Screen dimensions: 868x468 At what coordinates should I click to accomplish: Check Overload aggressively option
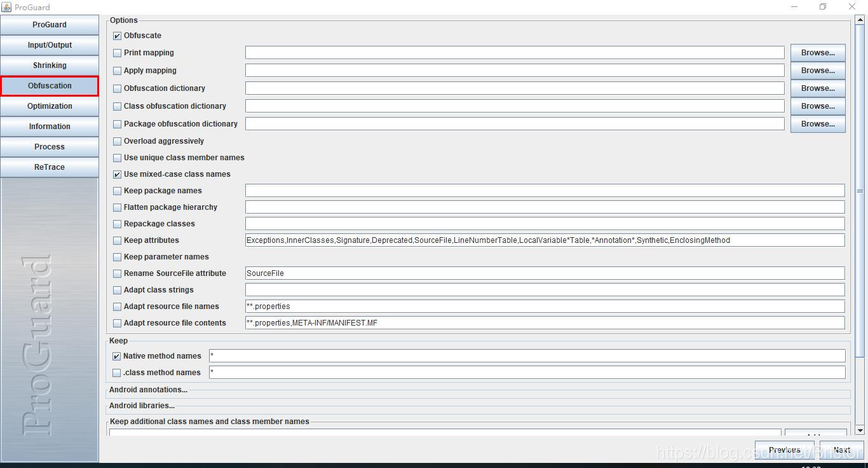coord(117,142)
